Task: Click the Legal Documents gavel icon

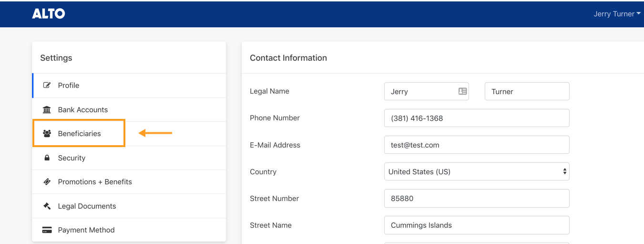Action: tap(47, 206)
